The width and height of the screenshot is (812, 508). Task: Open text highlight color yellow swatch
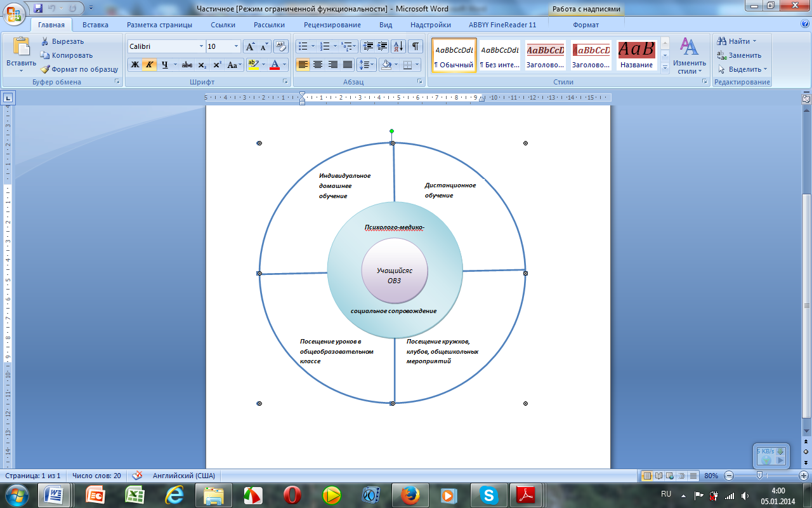253,65
